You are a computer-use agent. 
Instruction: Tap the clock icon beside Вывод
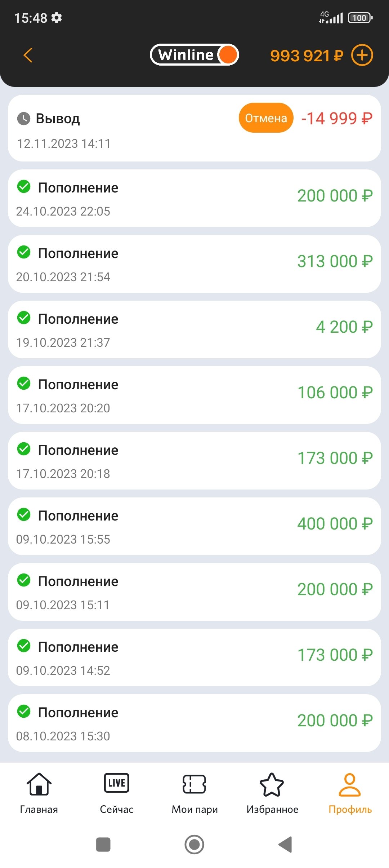click(24, 119)
